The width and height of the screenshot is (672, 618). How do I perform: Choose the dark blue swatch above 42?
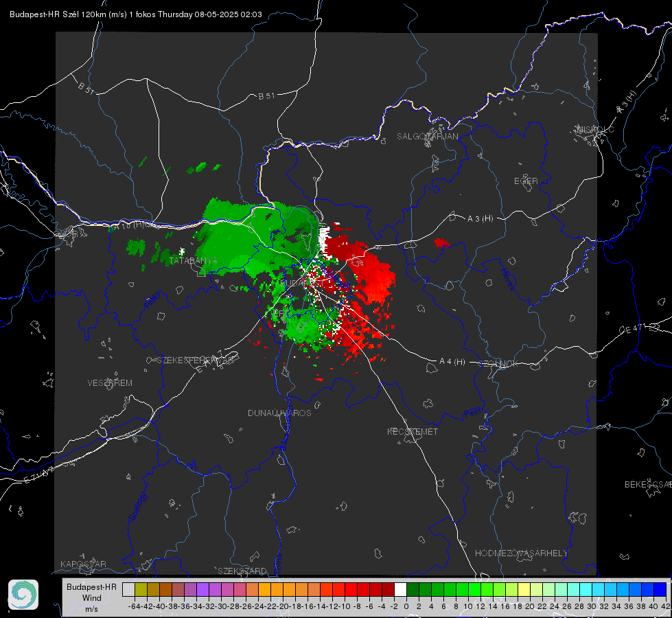(x=660, y=589)
